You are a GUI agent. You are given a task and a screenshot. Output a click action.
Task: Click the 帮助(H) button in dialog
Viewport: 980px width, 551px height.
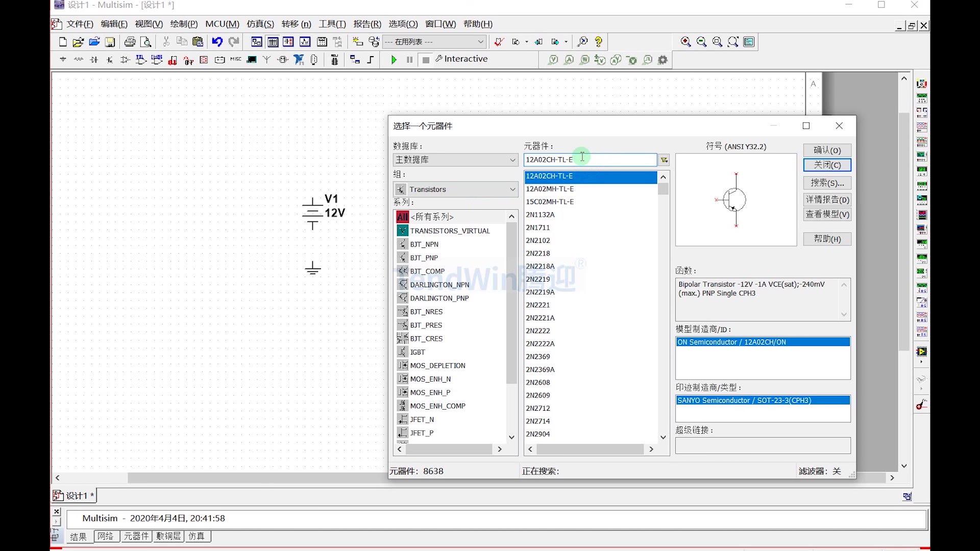(827, 239)
